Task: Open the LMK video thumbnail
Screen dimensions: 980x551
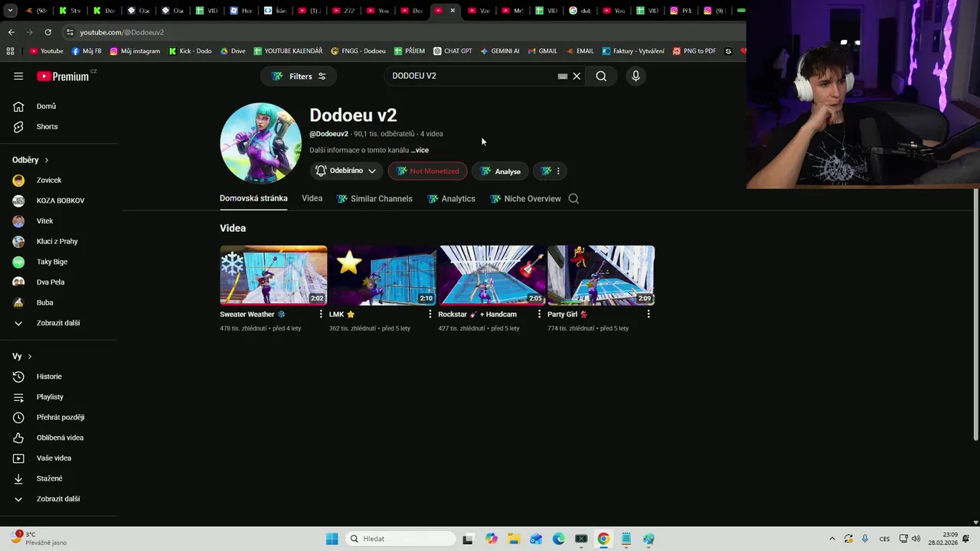Action: coord(383,275)
